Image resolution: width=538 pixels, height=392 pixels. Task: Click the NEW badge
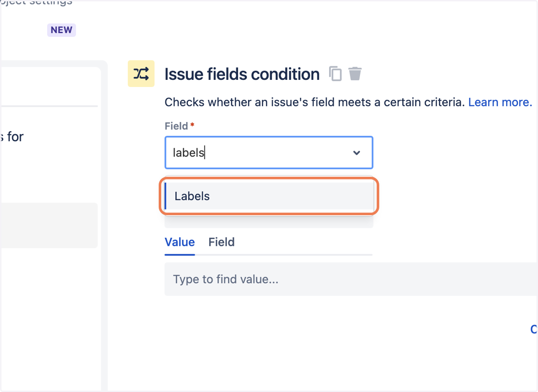tap(61, 30)
